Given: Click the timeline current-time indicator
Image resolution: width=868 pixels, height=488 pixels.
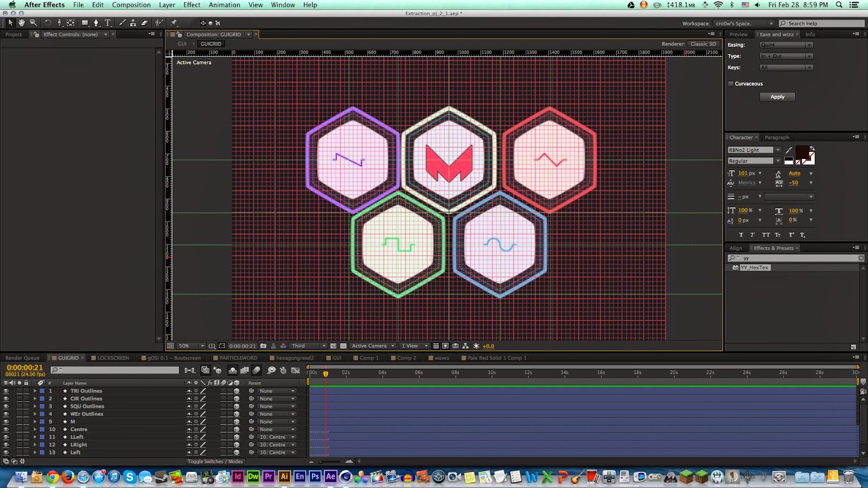Looking at the screenshot, I should pyautogui.click(x=325, y=374).
